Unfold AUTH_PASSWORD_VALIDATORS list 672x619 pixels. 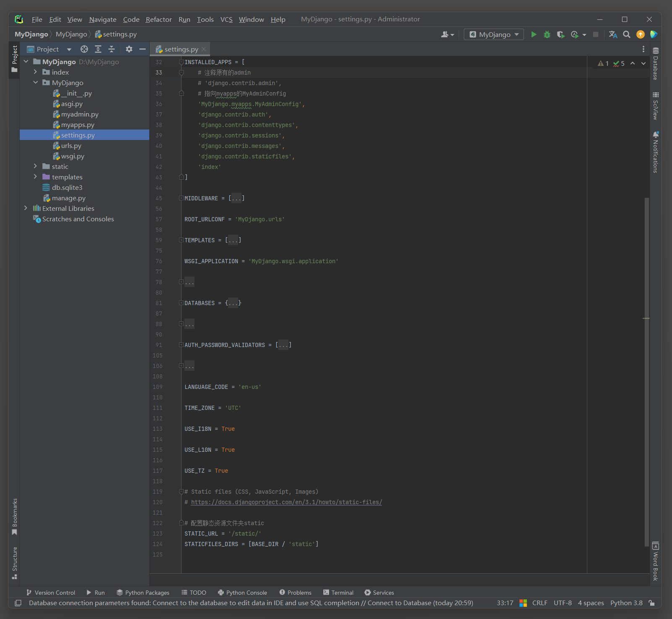(181, 345)
